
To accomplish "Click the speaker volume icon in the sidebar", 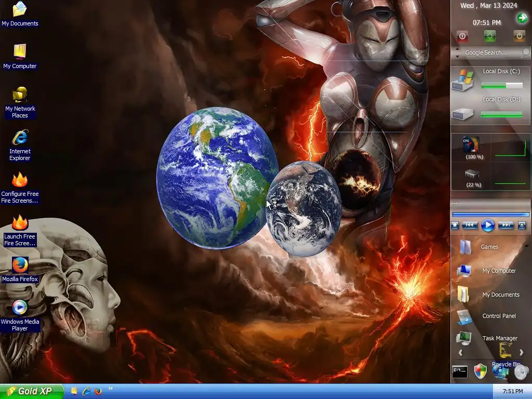I will pos(521,372).
